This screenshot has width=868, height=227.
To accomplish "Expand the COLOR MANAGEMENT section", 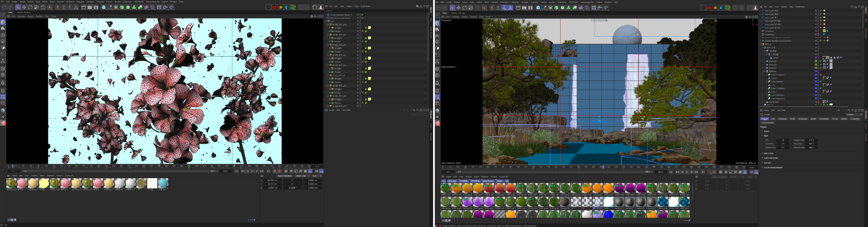I will click(772, 167).
